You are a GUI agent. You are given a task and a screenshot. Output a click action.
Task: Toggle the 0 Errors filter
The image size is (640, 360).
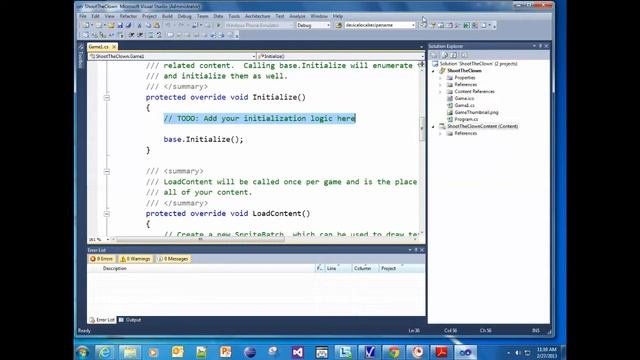point(102,259)
